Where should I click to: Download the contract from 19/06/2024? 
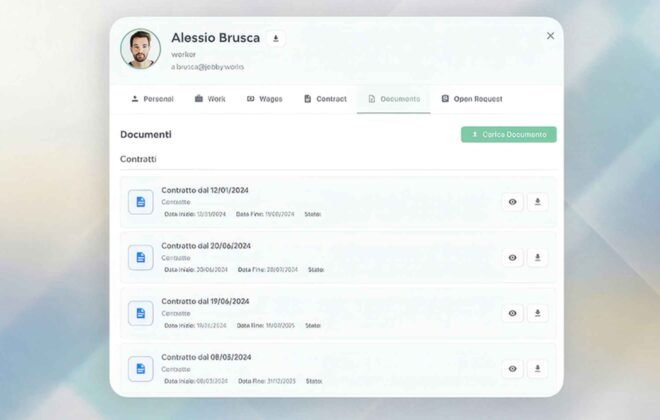pos(538,313)
